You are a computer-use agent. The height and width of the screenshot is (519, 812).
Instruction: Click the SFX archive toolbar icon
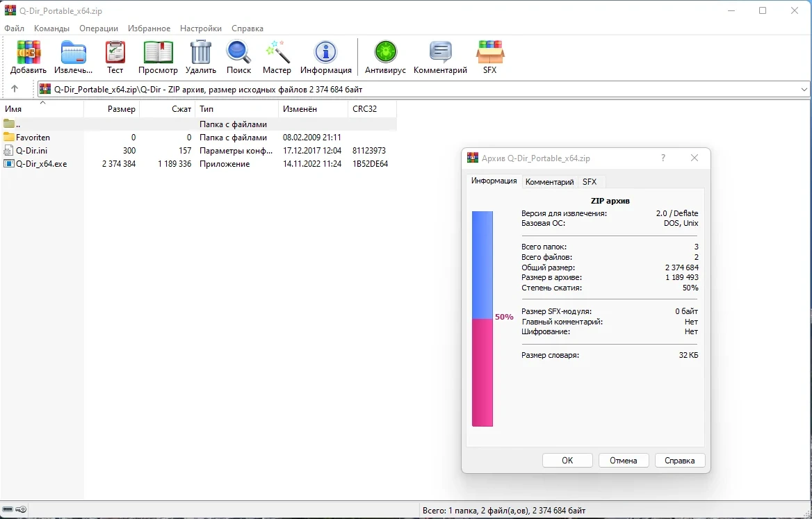point(490,52)
